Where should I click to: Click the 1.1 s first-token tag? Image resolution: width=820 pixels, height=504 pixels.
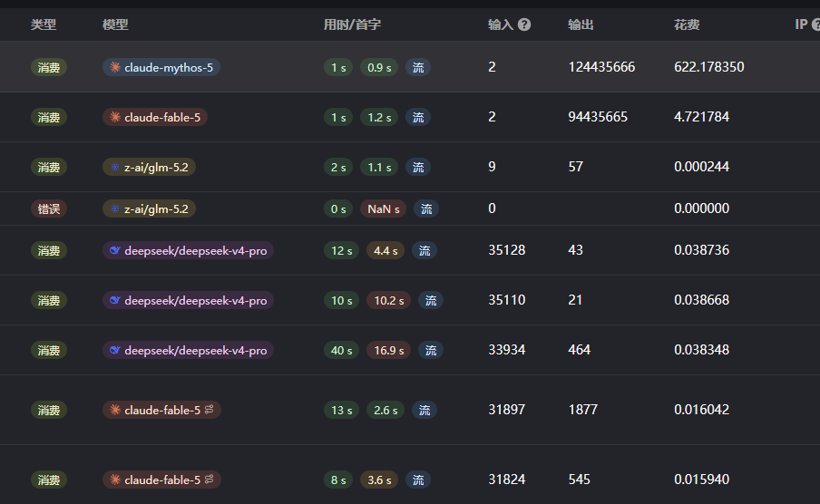(x=379, y=168)
